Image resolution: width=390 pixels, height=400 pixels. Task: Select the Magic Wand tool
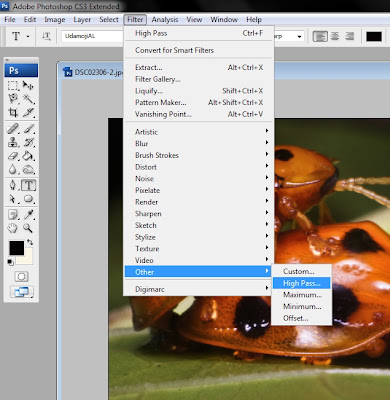point(28,99)
